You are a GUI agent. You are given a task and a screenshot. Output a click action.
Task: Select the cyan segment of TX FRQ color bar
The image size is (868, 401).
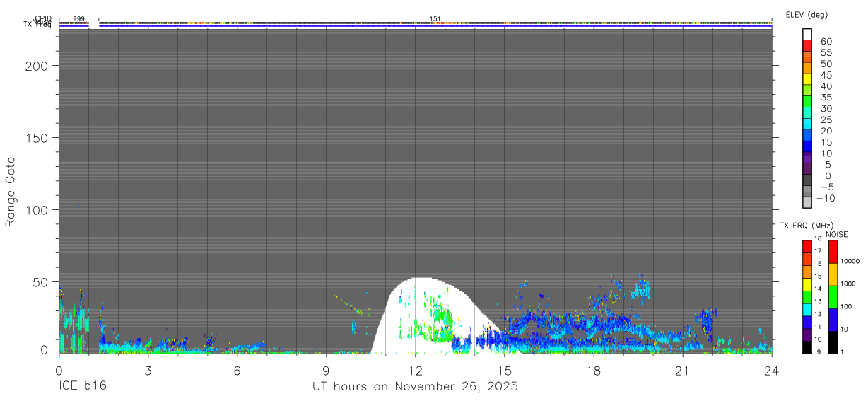807,310
